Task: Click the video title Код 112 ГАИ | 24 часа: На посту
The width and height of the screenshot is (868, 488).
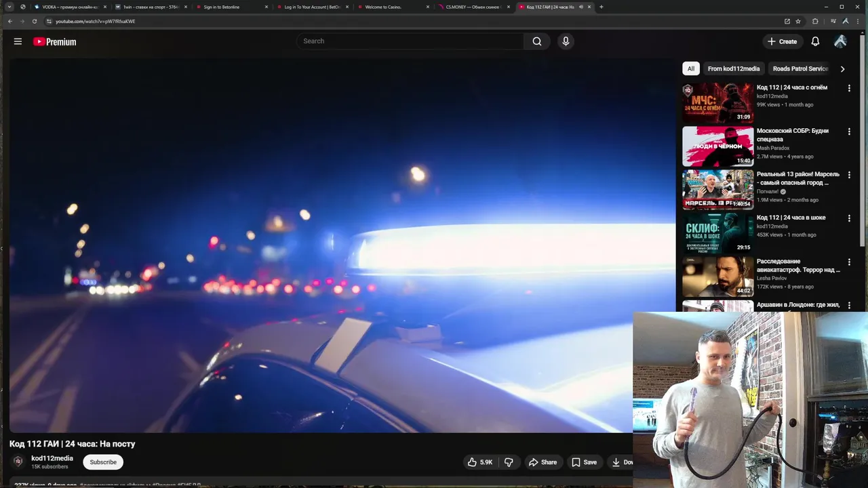Action: [x=73, y=444]
